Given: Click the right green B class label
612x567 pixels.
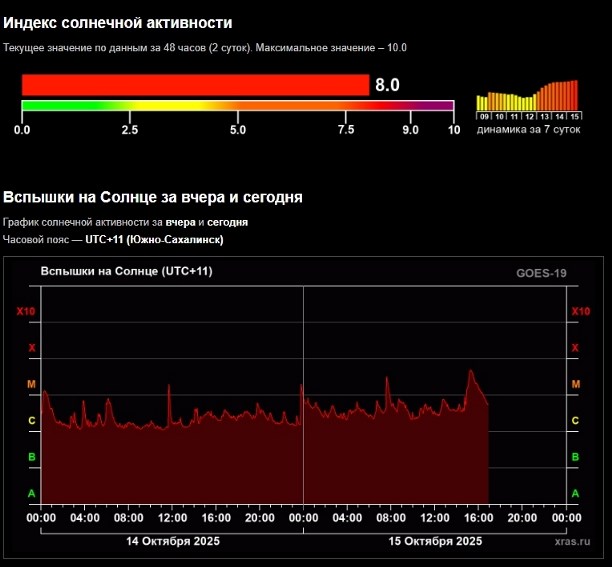Looking at the screenshot, I should (575, 457).
